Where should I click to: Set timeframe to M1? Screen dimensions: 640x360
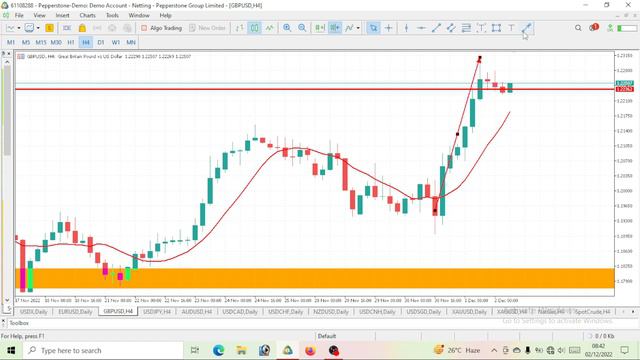(x=11, y=42)
